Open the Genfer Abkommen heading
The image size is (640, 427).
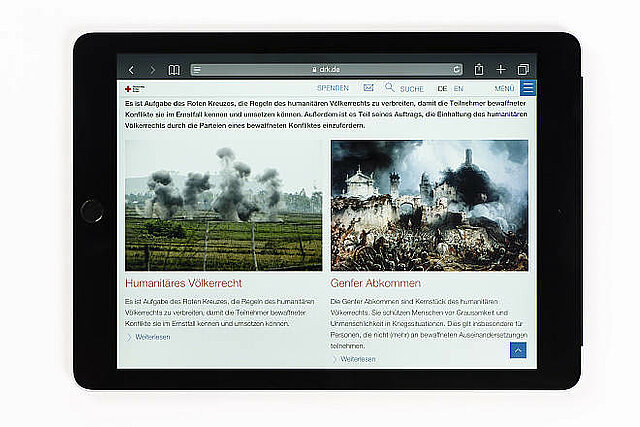tap(376, 283)
